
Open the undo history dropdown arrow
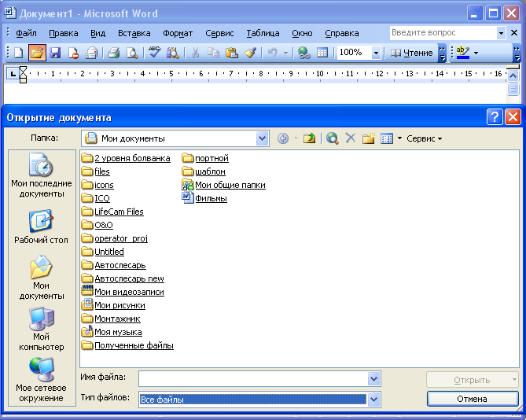pos(285,53)
